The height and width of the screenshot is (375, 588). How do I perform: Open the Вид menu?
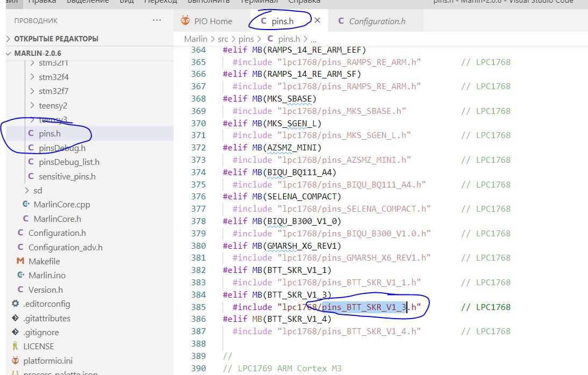[x=126, y=2]
